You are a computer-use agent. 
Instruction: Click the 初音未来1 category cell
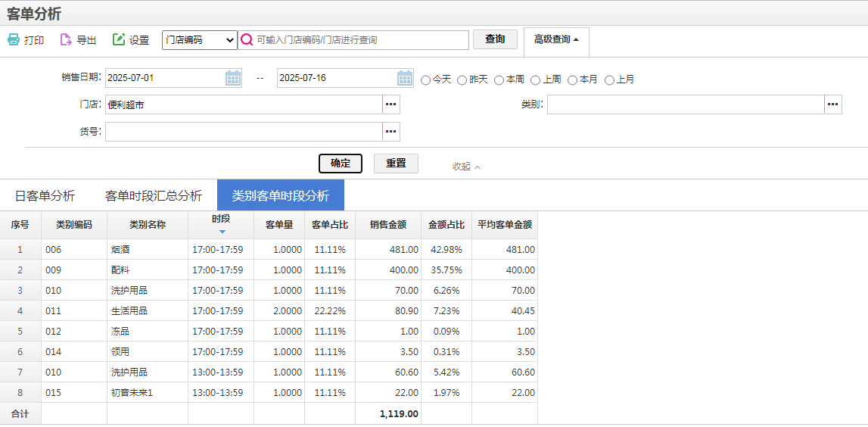coord(148,393)
